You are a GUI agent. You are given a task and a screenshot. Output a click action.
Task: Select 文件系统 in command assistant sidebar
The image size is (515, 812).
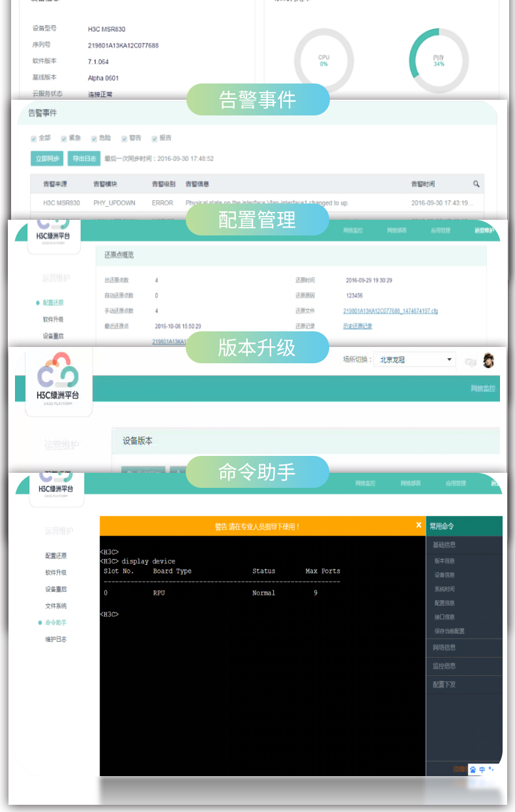56,606
